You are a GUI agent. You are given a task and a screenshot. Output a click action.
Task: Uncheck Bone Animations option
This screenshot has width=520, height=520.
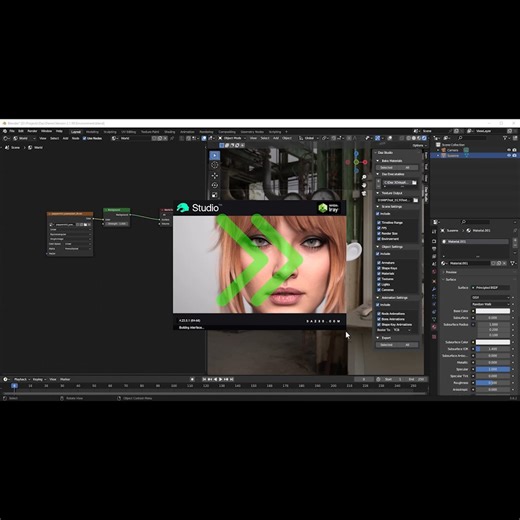tap(379, 319)
